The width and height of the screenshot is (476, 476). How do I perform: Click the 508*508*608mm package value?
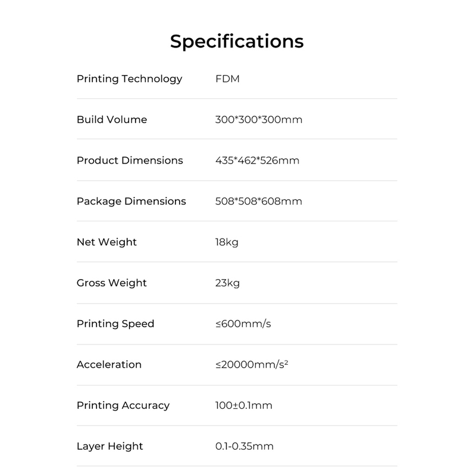click(x=259, y=201)
